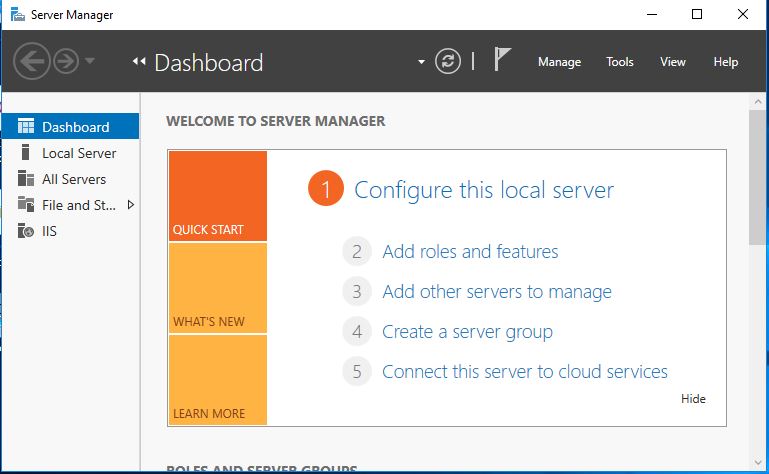The image size is (769, 474).
Task: Select the Local Server sidebar icon
Action: pyautogui.click(x=26, y=153)
